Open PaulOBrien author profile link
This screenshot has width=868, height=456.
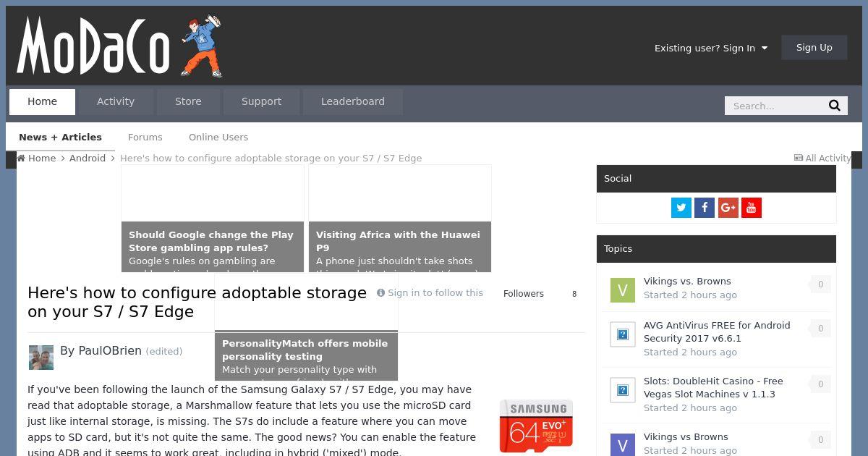pyautogui.click(x=110, y=350)
